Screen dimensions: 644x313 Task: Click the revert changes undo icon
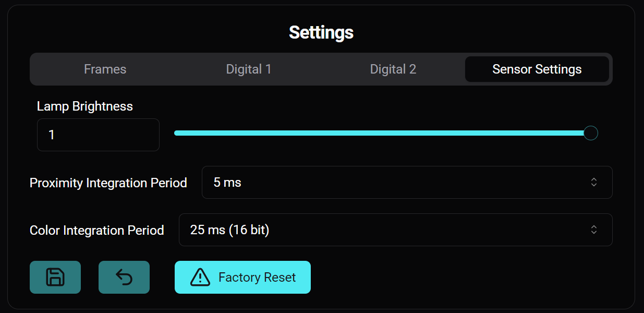(124, 277)
